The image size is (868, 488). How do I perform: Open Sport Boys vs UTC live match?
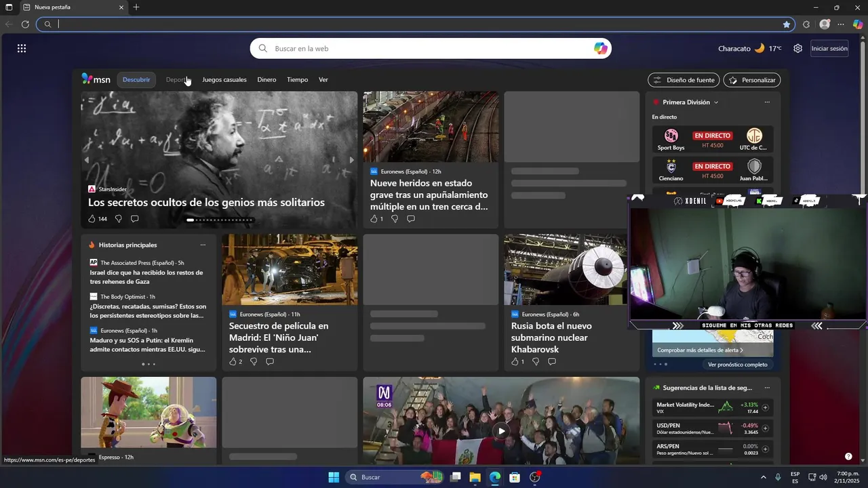pos(713,140)
